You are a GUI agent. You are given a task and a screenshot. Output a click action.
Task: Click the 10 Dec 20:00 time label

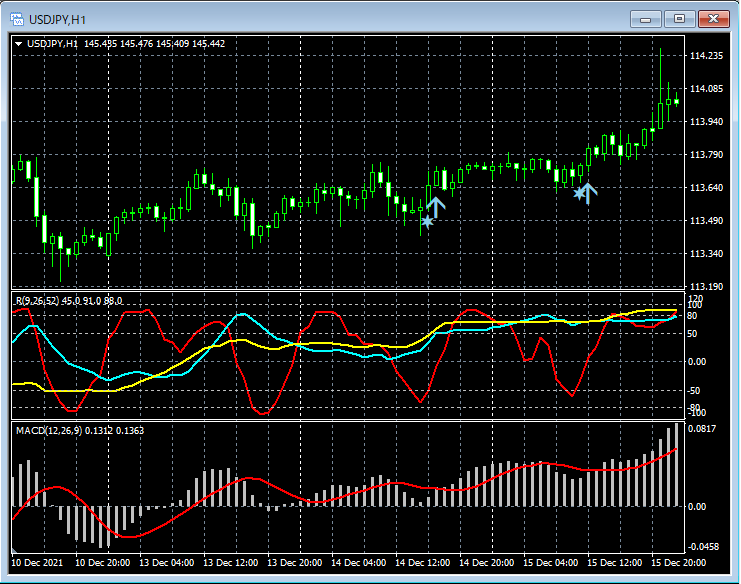tap(103, 563)
